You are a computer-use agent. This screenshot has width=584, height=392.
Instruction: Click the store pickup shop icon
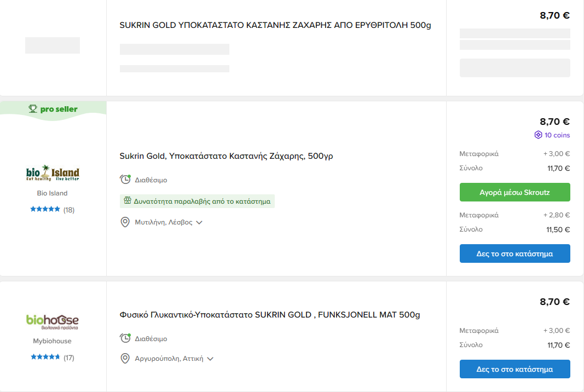click(128, 200)
